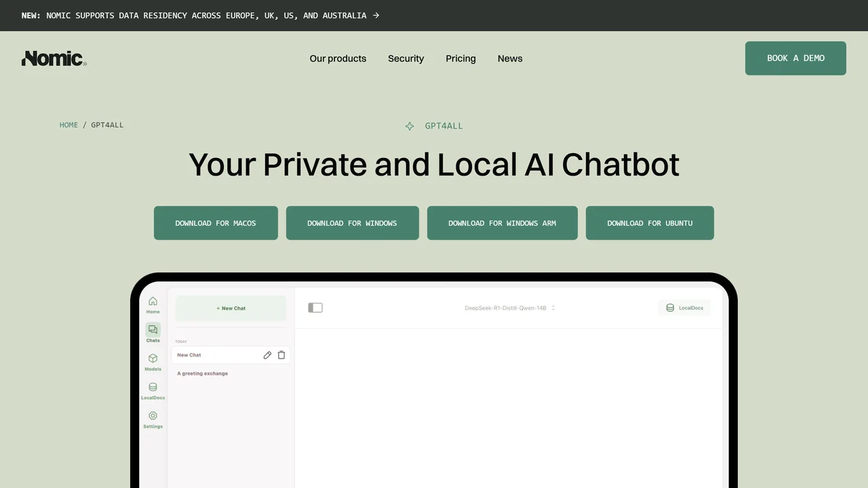
Task: Open the data residency announcement banner
Action: coord(201,16)
